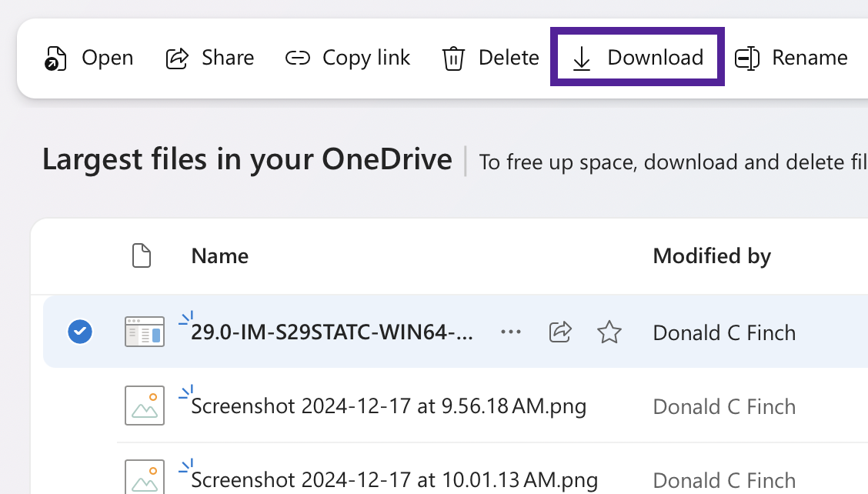Delete the selected file
Screen dimensions: 868x494
[490, 58]
